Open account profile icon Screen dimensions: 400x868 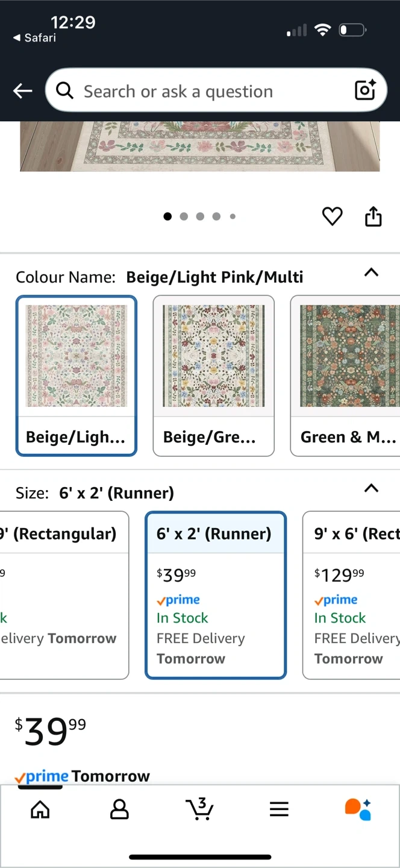click(x=119, y=809)
